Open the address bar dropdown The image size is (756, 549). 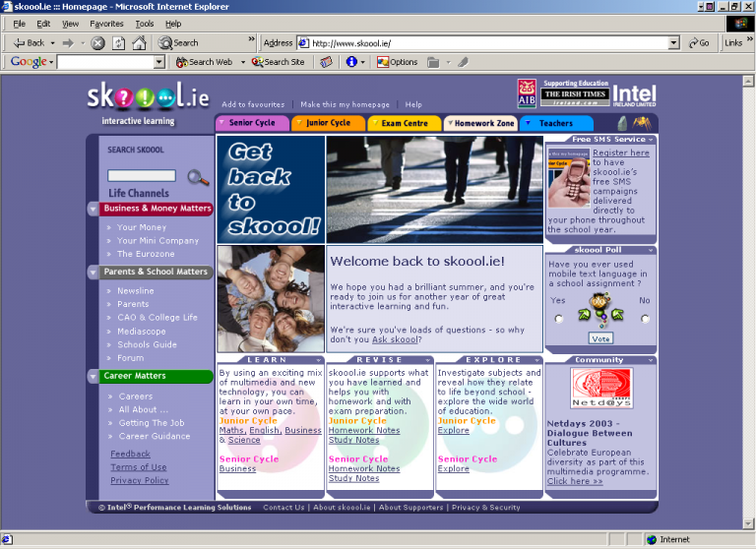[673, 43]
